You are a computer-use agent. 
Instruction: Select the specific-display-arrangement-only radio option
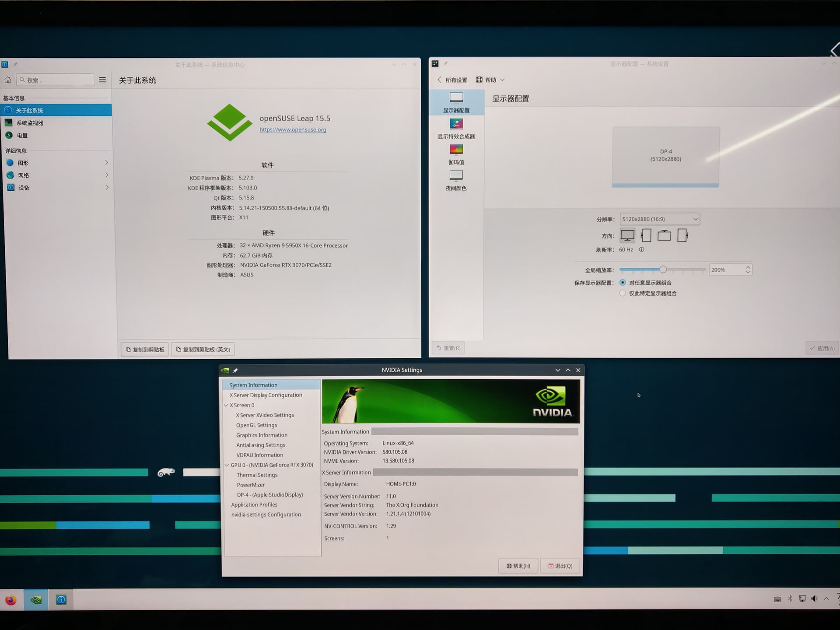tap(623, 294)
